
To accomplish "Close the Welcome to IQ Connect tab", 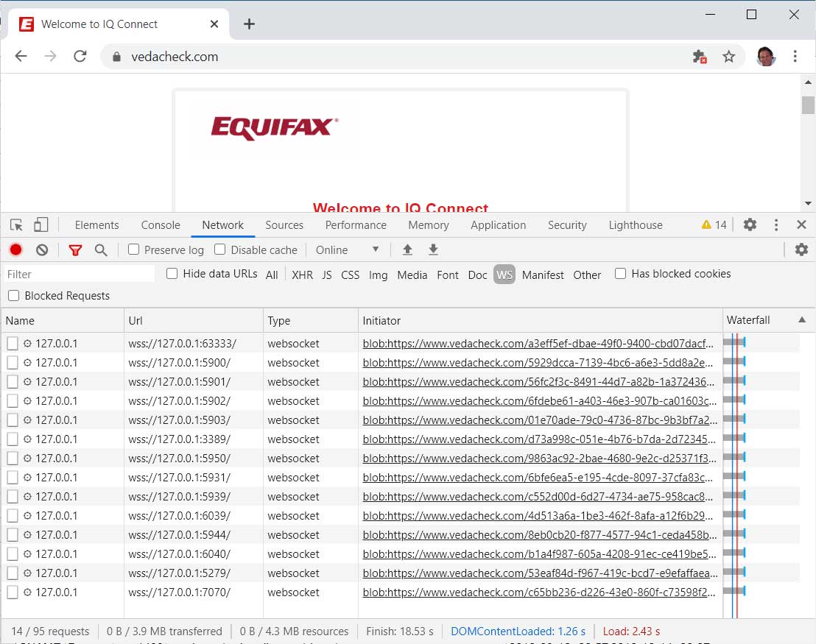I will (x=214, y=24).
